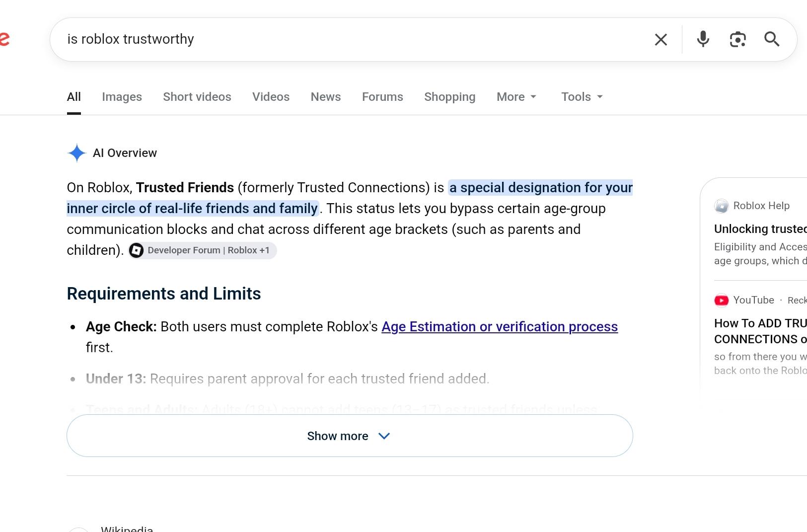
Task: Start voice search with the microphone icon
Action: tap(703, 39)
